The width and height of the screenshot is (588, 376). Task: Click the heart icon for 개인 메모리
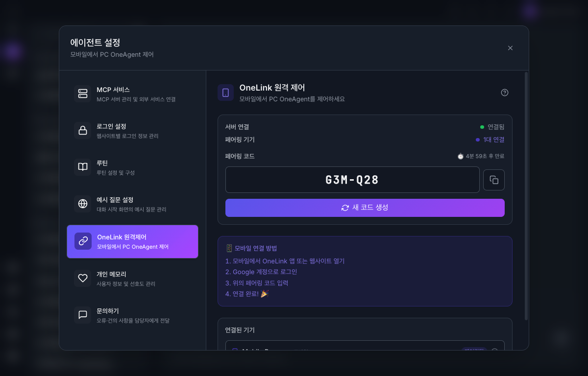pyautogui.click(x=83, y=278)
